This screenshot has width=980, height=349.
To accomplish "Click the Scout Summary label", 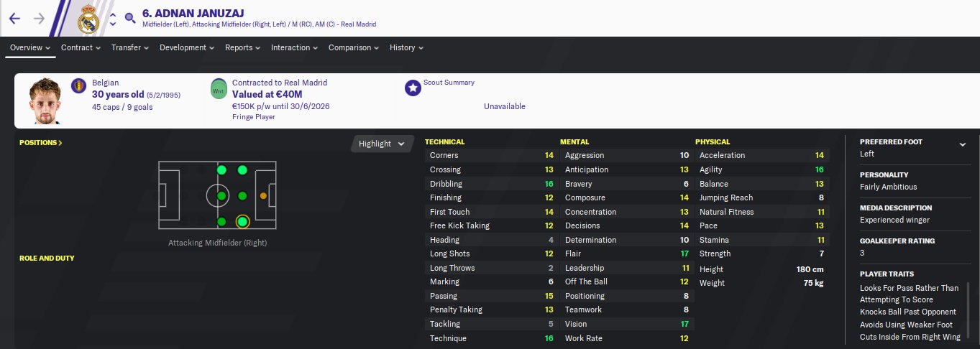I will tap(449, 83).
